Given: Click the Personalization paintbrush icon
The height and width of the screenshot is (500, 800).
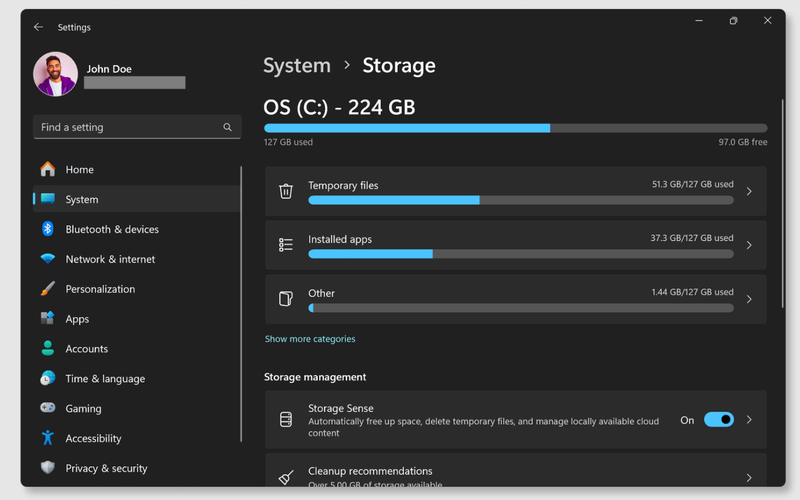Looking at the screenshot, I should (48, 289).
